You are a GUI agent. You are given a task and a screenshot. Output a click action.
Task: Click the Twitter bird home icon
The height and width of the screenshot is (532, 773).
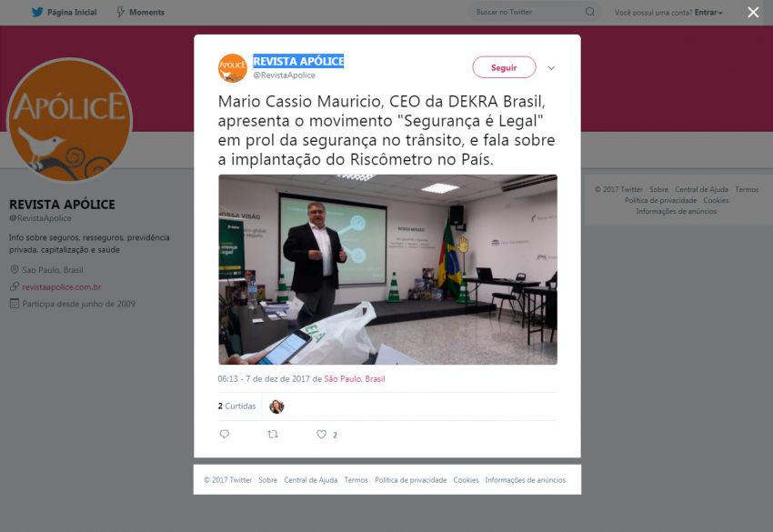[x=37, y=12]
